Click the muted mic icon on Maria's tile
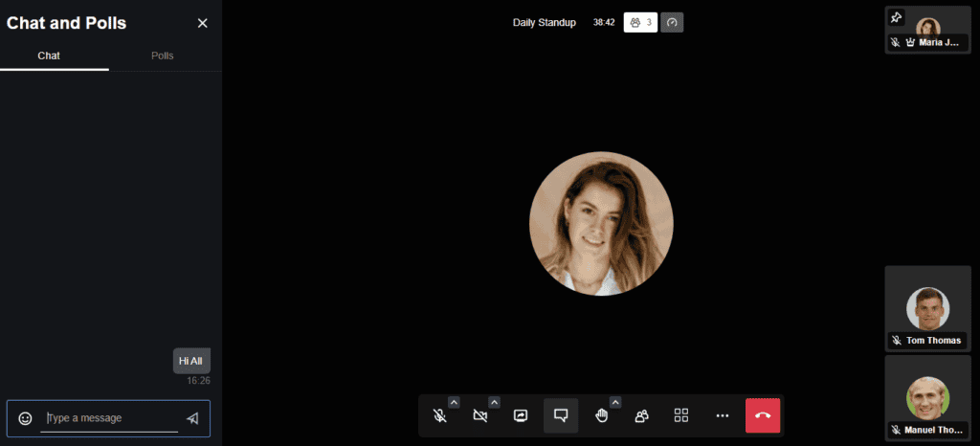Image resolution: width=980 pixels, height=446 pixels. pyautogui.click(x=896, y=42)
